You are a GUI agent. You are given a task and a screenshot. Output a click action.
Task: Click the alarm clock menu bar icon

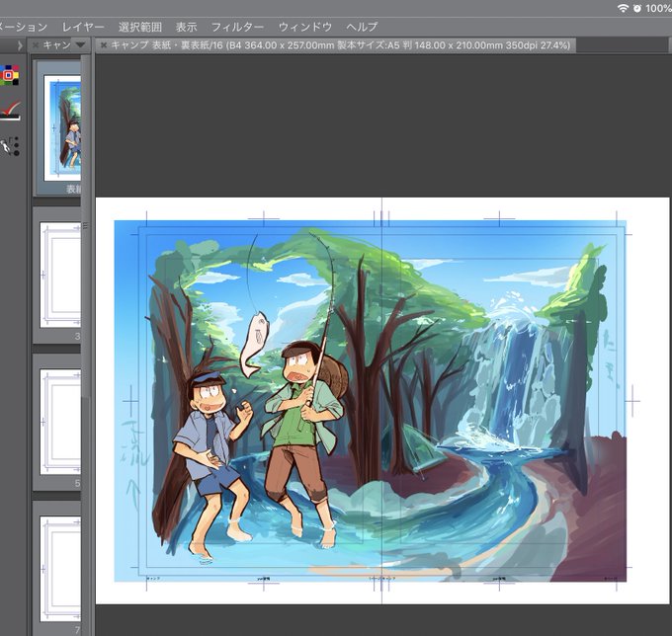tap(636, 8)
